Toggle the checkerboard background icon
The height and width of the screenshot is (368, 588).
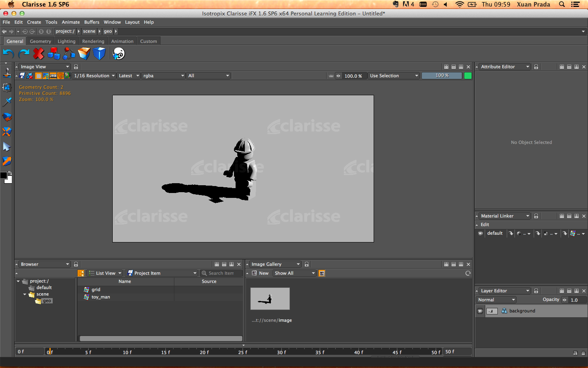[x=38, y=76]
